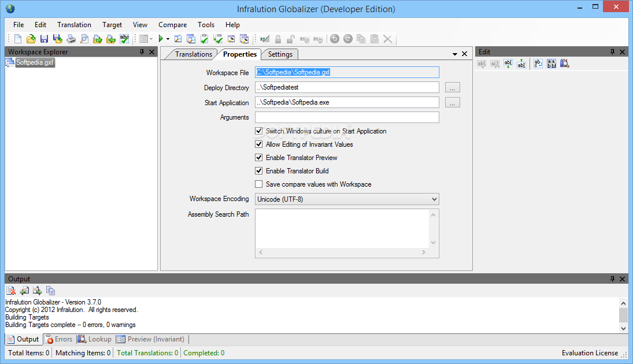Click the clipboard with green check icon
The image size is (633, 364).
[x=204, y=39]
